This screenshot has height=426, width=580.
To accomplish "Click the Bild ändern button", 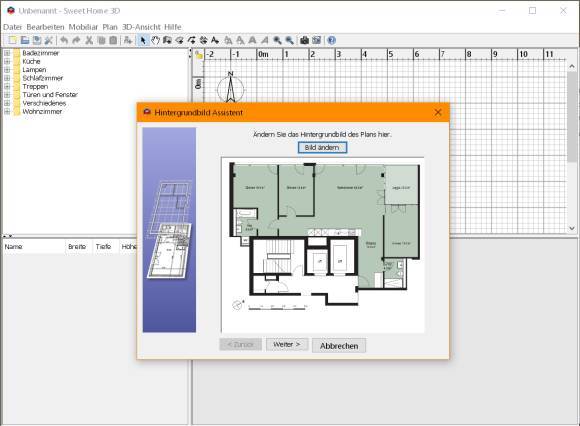I will (x=322, y=148).
